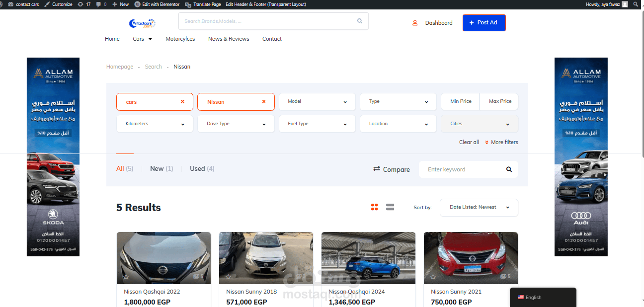Click the search magnifier in top search bar
The image size is (644, 307).
(x=360, y=21)
